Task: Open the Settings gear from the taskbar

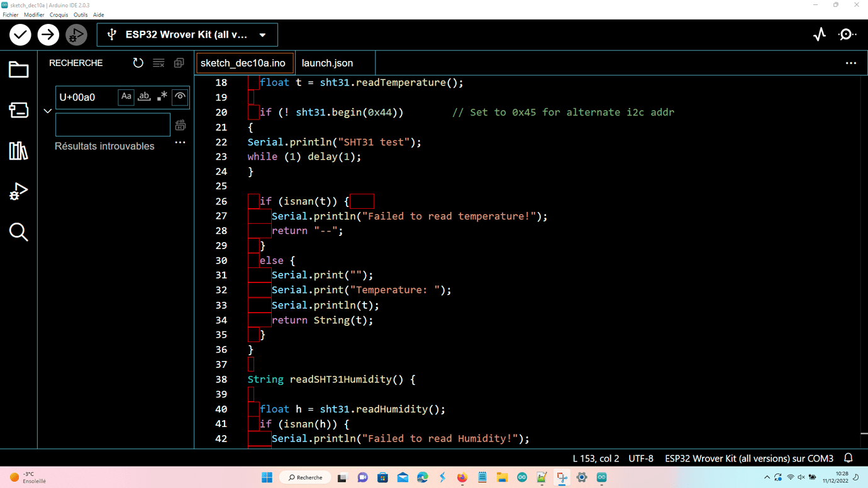Action: [582, 477]
